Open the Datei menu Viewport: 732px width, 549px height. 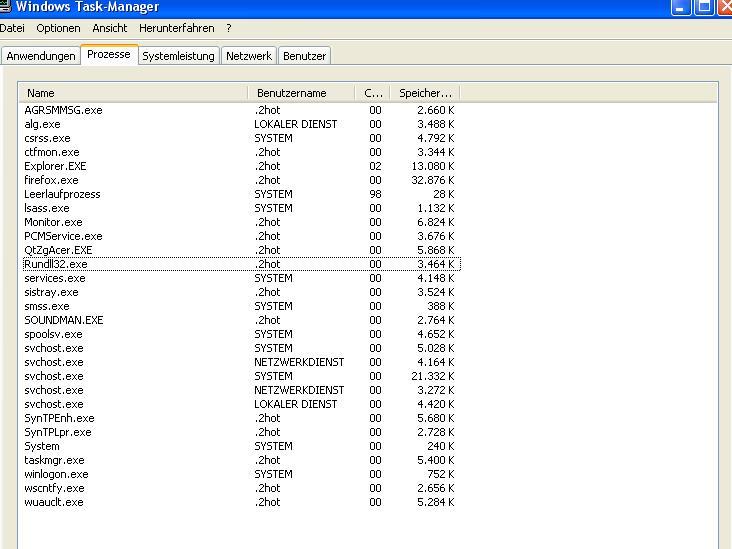pyautogui.click(x=12, y=28)
